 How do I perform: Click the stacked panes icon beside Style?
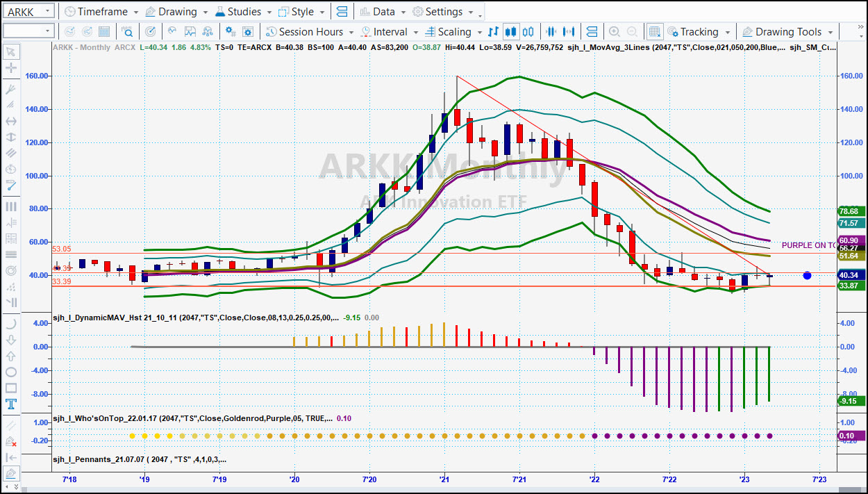tap(340, 12)
